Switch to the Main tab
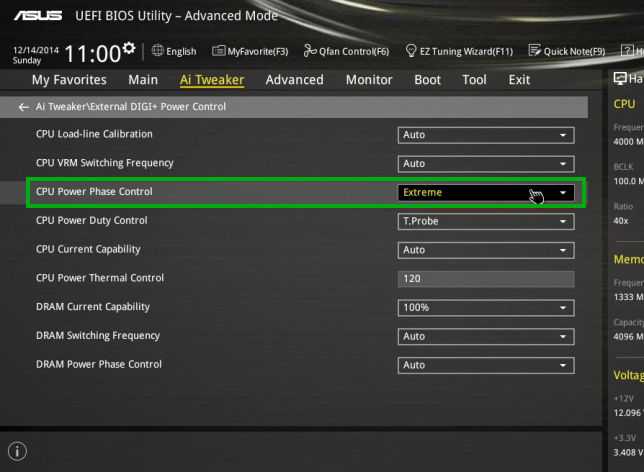 click(x=143, y=80)
